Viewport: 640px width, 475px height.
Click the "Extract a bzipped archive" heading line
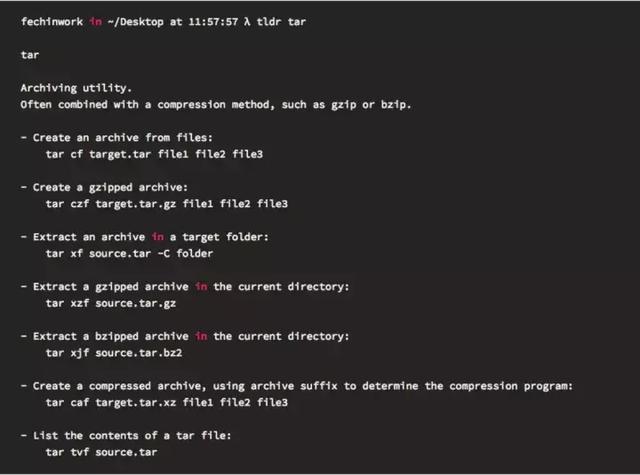[186, 336]
